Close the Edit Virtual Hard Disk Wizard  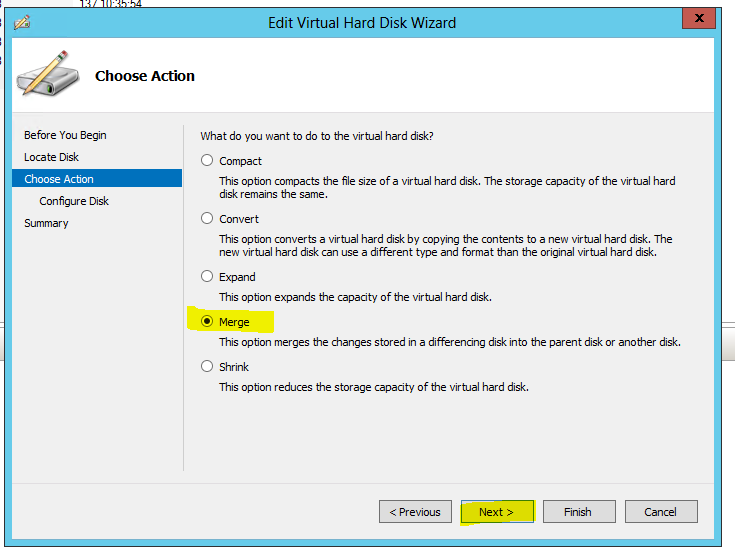(697, 20)
